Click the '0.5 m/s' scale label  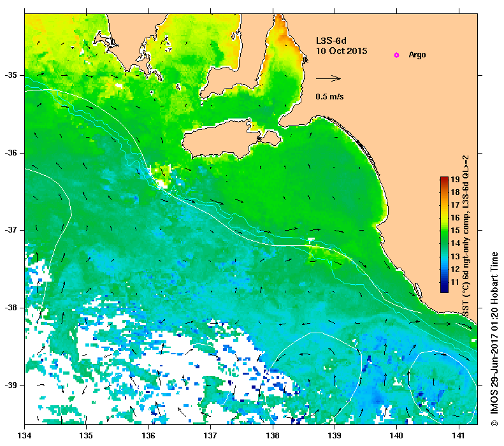pos(329,96)
